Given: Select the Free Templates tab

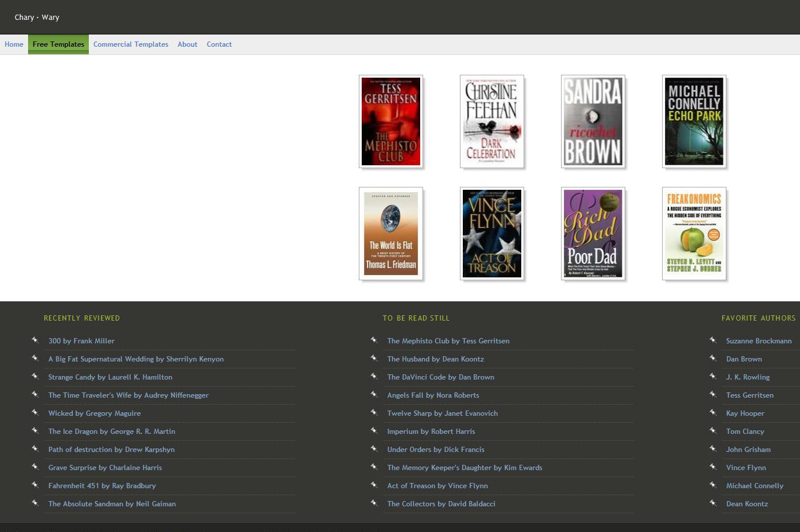Looking at the screenshot, I should (x=58, y=44).
